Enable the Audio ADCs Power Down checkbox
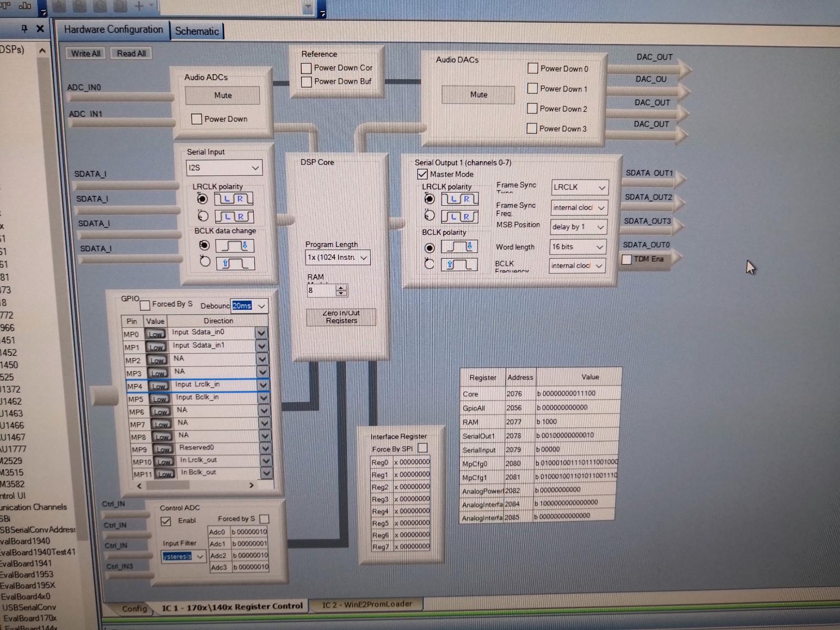The height and width of the screenshot is (630, 840). coord(197,119)
